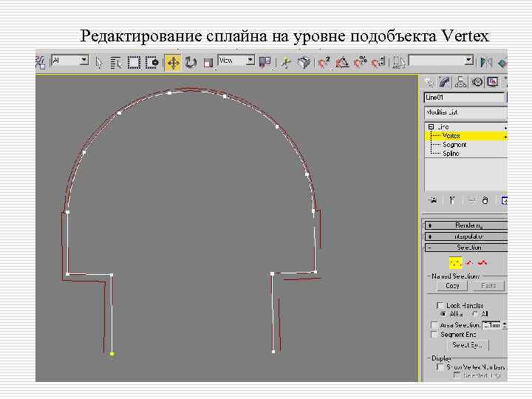The image size is (532, 399).
Task: Select the Alike radio button
Action: 443,314
